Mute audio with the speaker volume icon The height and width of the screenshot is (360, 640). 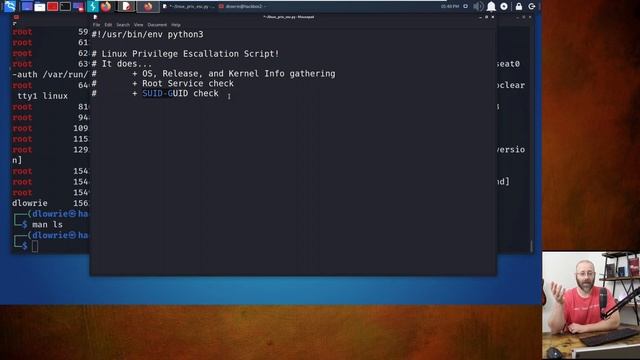(478, 7)
